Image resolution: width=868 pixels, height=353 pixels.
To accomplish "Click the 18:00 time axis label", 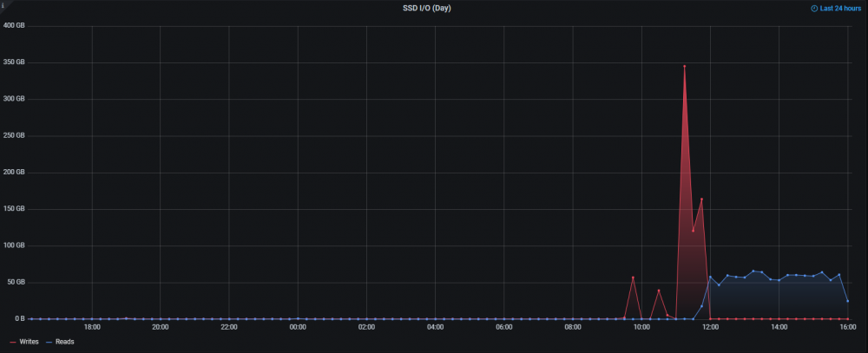I will 92,328.
